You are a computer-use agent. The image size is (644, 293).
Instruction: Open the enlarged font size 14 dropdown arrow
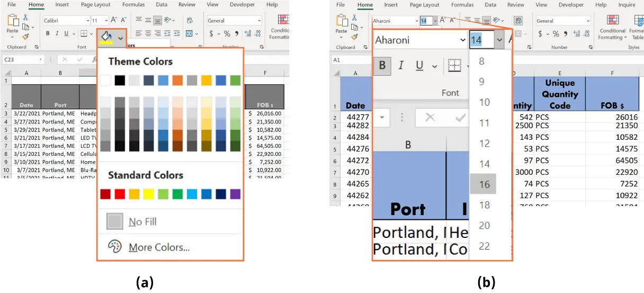[499, 40]
